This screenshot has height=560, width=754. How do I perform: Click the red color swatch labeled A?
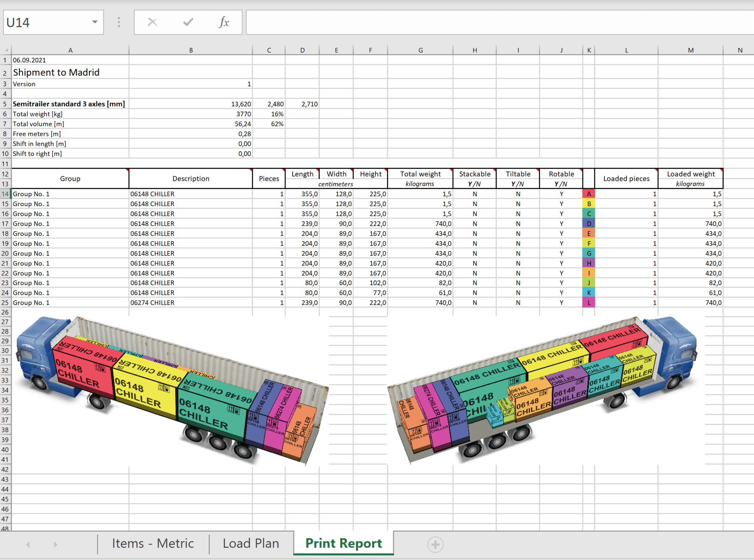[589, 194]
